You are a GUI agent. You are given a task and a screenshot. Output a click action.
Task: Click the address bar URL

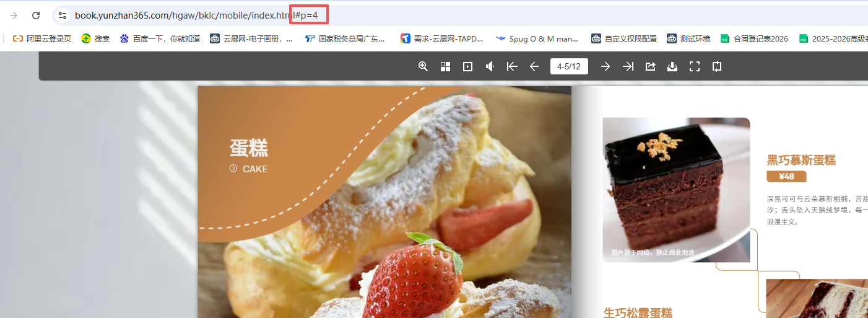click(x=197, y=15)
